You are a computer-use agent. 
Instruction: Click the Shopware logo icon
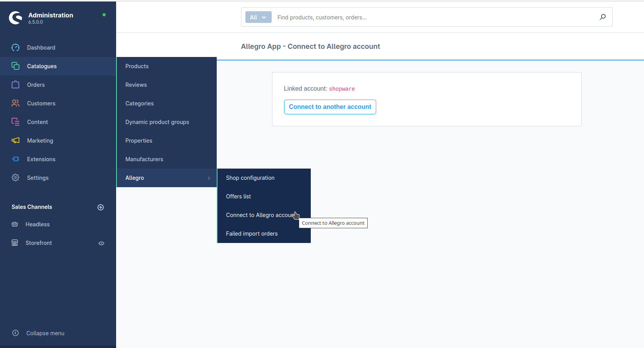click(x=15, y=17)
